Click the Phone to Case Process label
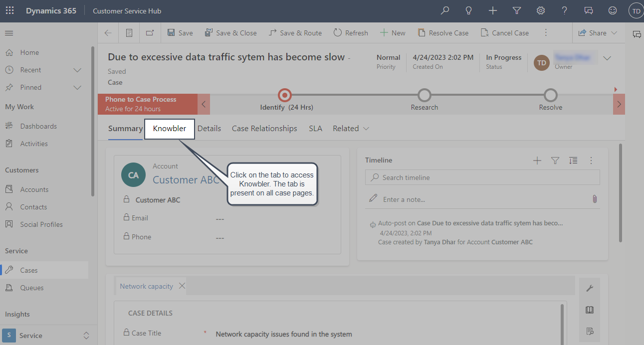This screenshot has width=644, height=345. [141, 99]
